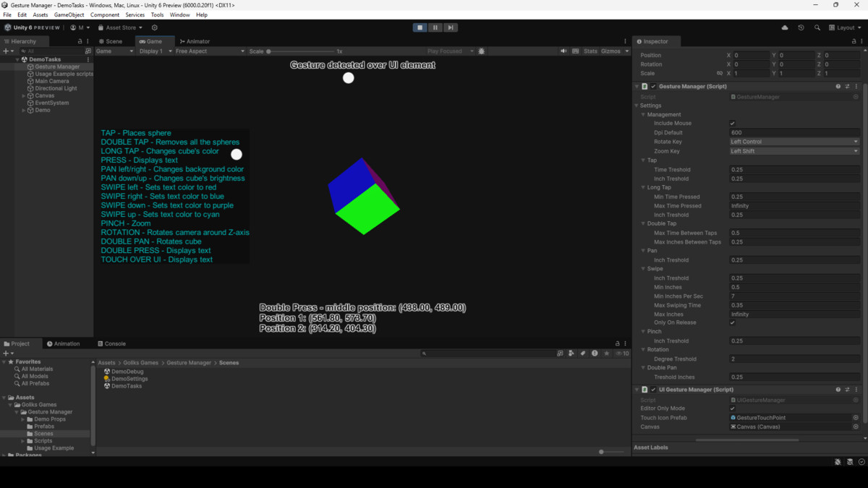Screen dimensions: 868x488
Task: Mute game audio with the speaker icon
Action: [563, 51]
